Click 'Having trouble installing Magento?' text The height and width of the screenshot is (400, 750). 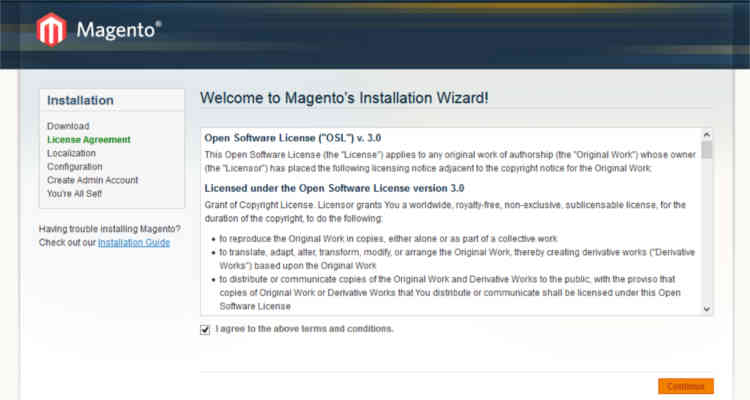click(x=110, y=229)
